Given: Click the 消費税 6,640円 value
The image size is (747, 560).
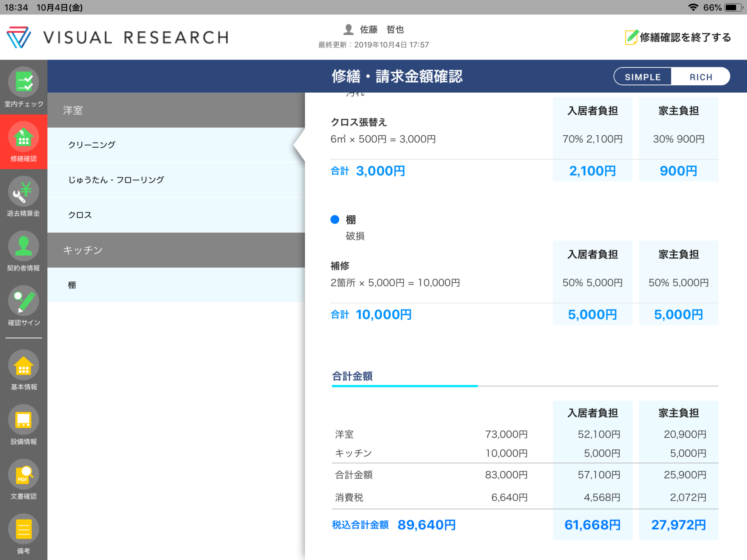Looking at the screenshot, I should point(509,497).
